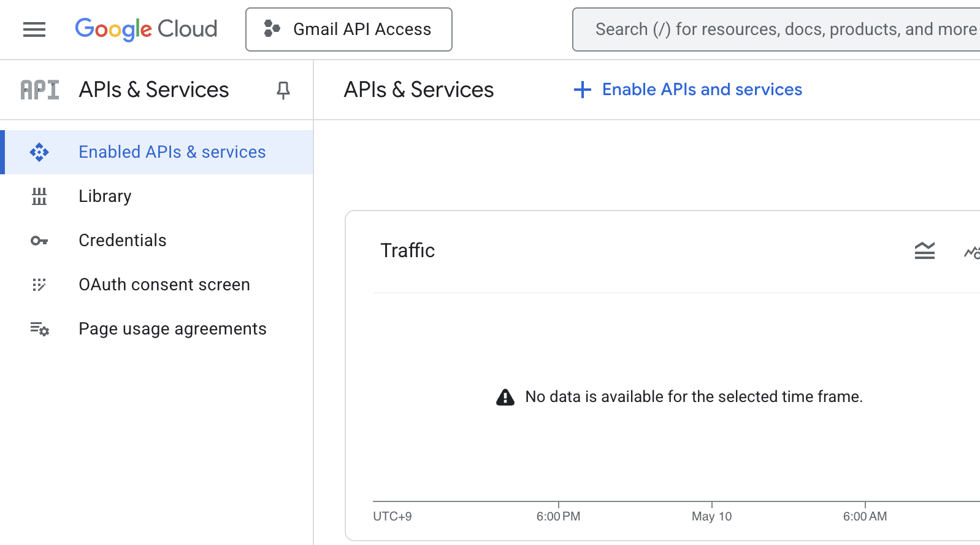
Task: Click the Google Cloud logo
Action: [x=146, y=29]
